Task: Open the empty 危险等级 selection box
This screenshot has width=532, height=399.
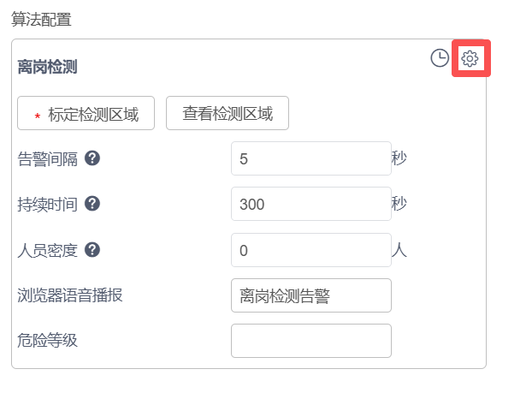Action: tap(310, 341)
